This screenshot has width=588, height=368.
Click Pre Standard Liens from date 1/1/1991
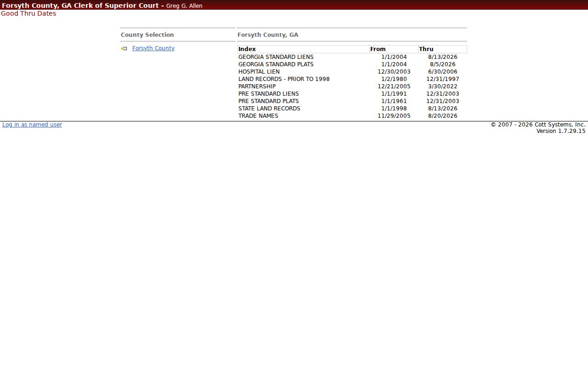point(394,94)
